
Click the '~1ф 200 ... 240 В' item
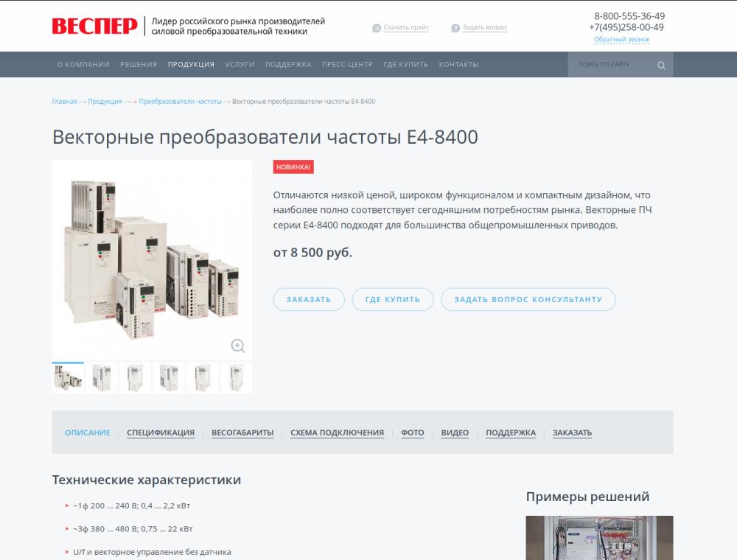click(132, 506)
